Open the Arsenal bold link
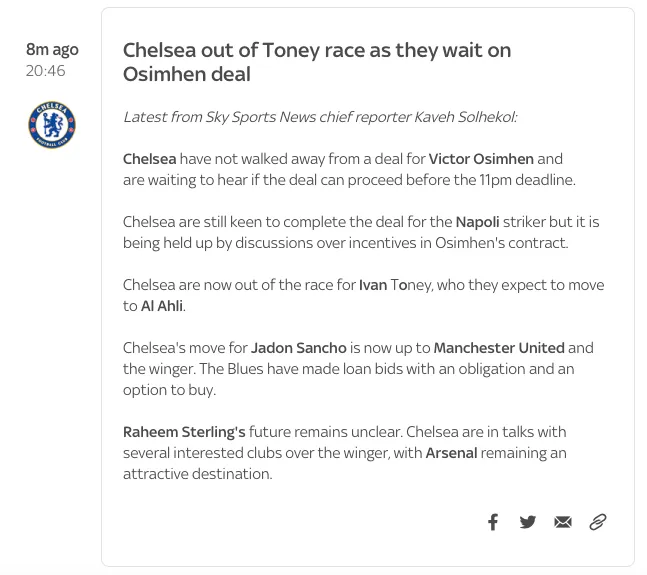The image size is (647, 575). (x=451, y=453)
